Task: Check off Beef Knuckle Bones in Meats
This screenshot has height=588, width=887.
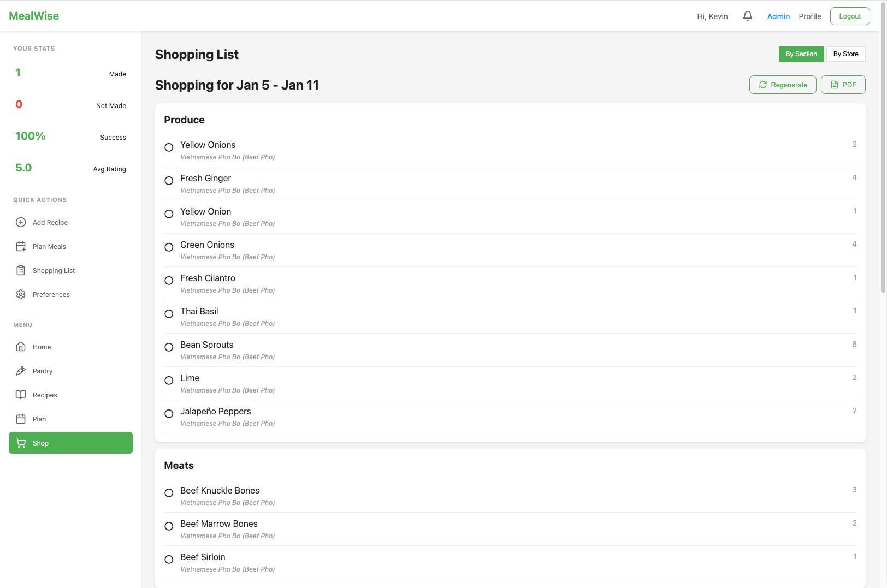Action: click(168, 494)
